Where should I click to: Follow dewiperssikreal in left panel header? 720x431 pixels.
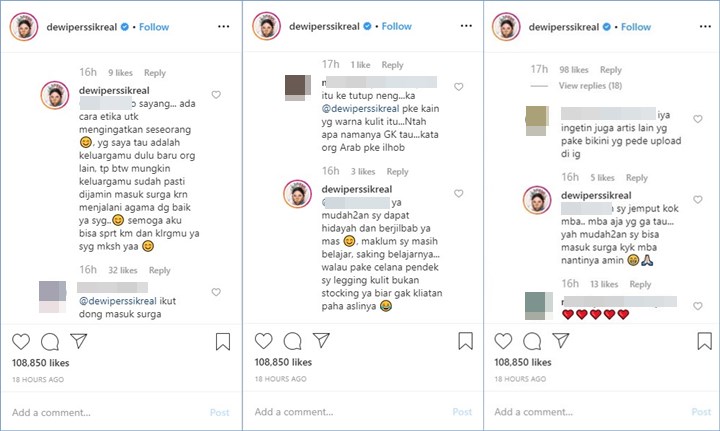click(x=153, y=26)
